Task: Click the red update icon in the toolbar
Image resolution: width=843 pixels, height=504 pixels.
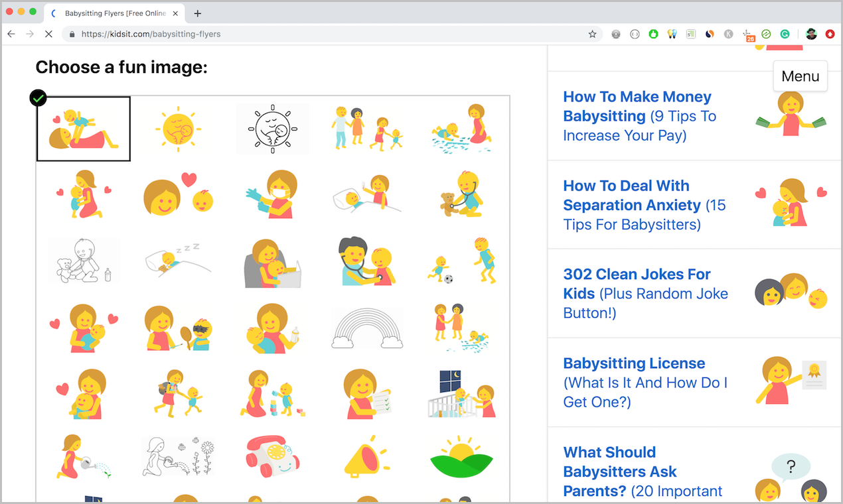Action: click(x=830, y=34)
